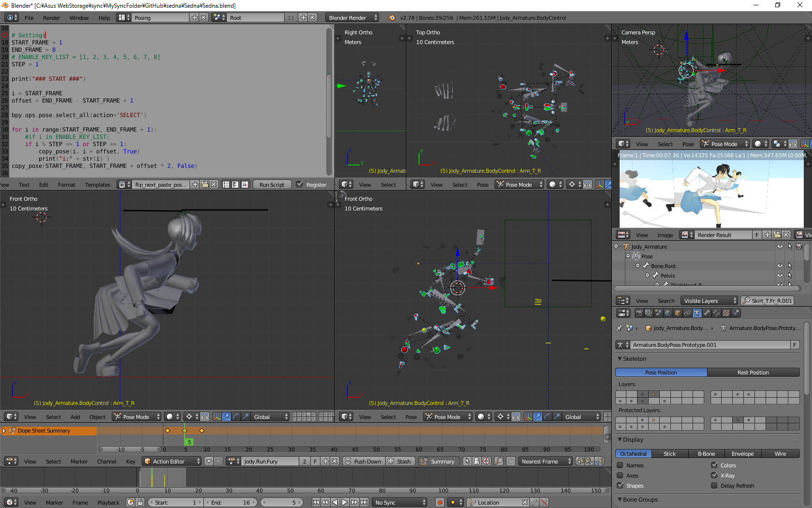812x508 pixels.
Task: Play animation in reverse
Action: pos(335,502)
